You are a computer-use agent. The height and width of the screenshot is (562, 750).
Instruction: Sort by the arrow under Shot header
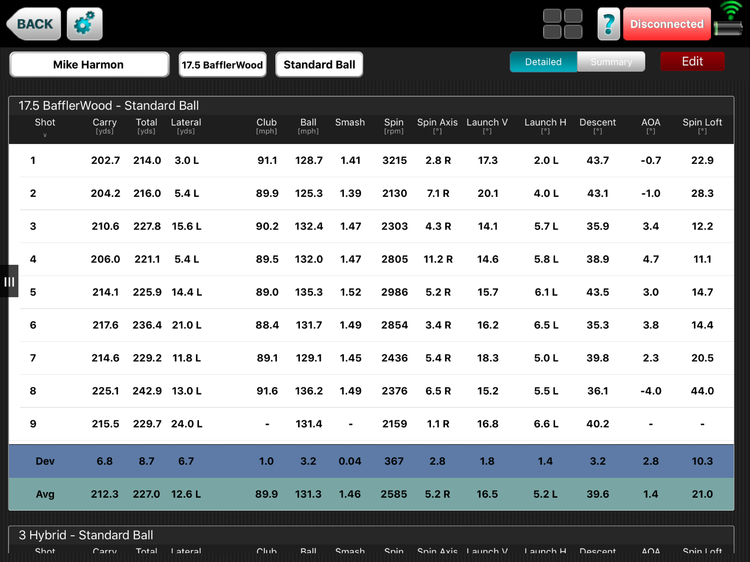tap(45, 135)
